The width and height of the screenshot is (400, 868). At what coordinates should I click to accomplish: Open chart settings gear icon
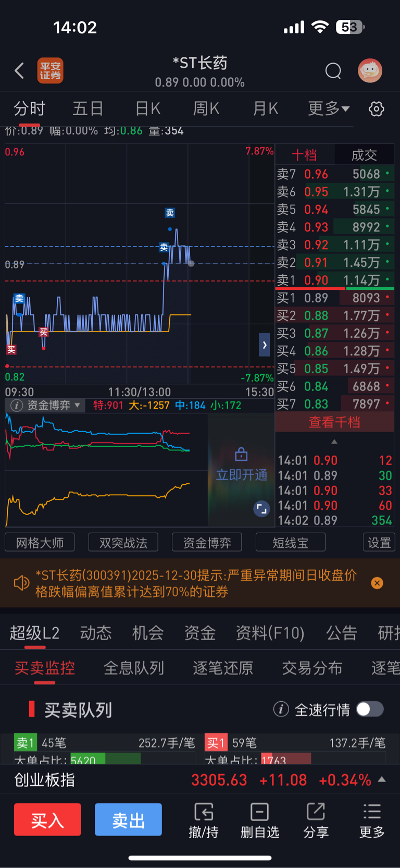click(377, 109)
